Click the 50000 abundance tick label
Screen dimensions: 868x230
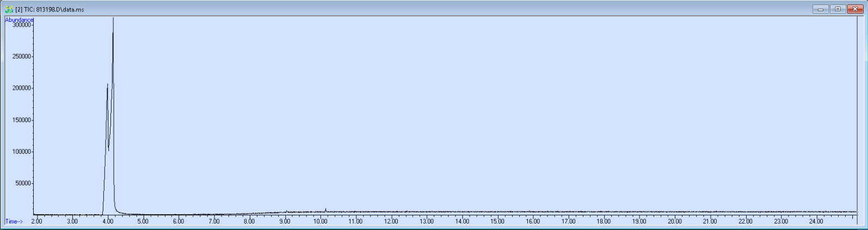(x=23, y=184)
